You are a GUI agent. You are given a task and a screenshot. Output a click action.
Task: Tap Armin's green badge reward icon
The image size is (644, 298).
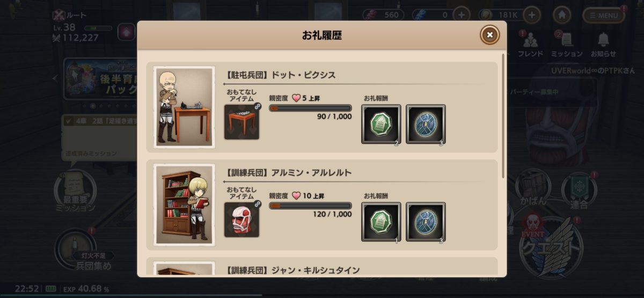[381, 222]
